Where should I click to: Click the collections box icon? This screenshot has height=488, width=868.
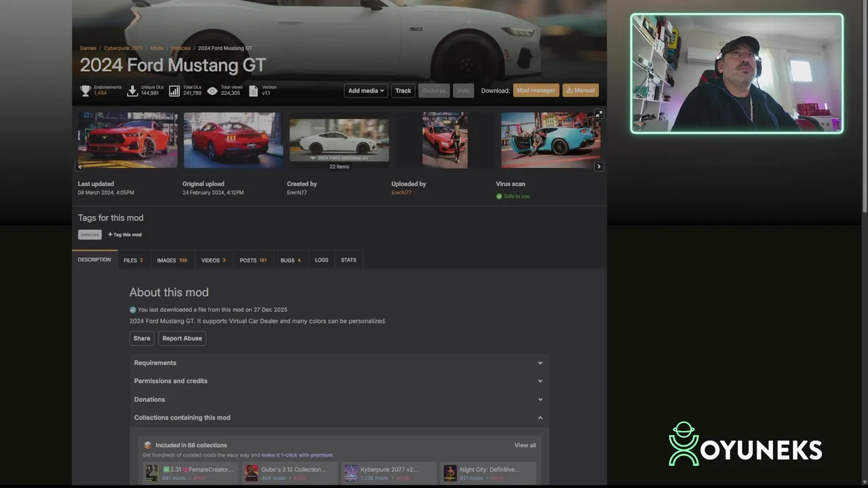147,445
